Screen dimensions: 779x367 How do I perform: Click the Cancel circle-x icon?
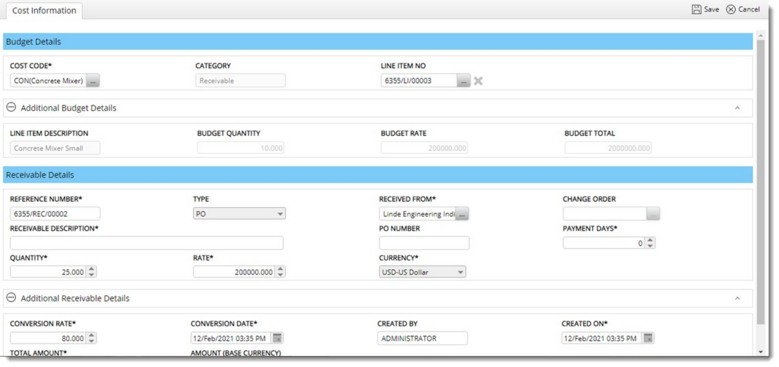click(x=731, y=9)
